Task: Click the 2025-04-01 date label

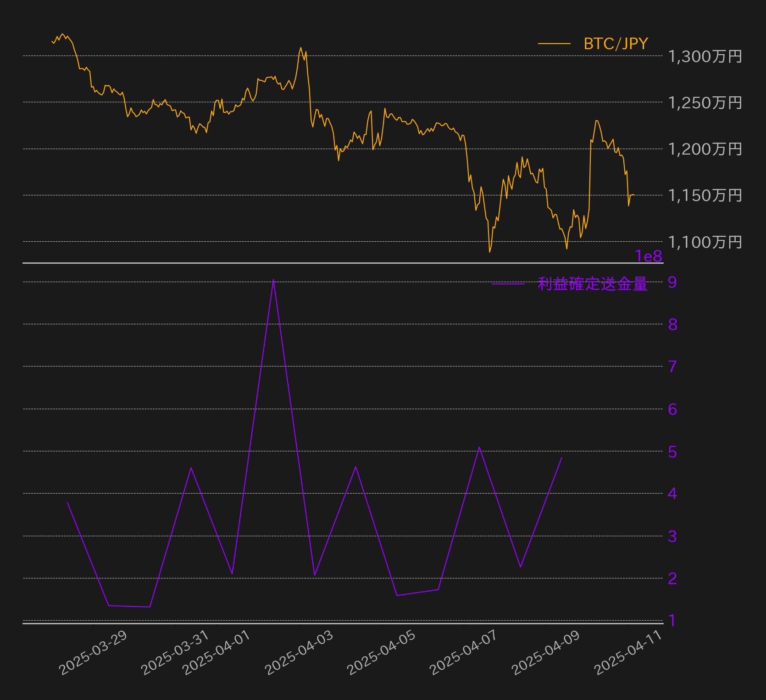Action: (x=216, y=652)
